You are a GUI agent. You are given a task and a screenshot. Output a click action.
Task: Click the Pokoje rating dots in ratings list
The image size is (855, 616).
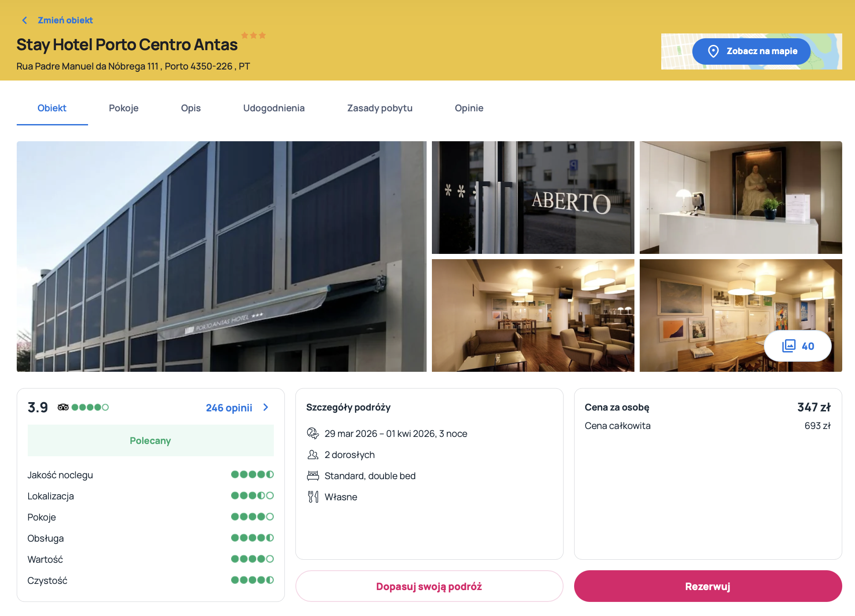pos(252,517)
